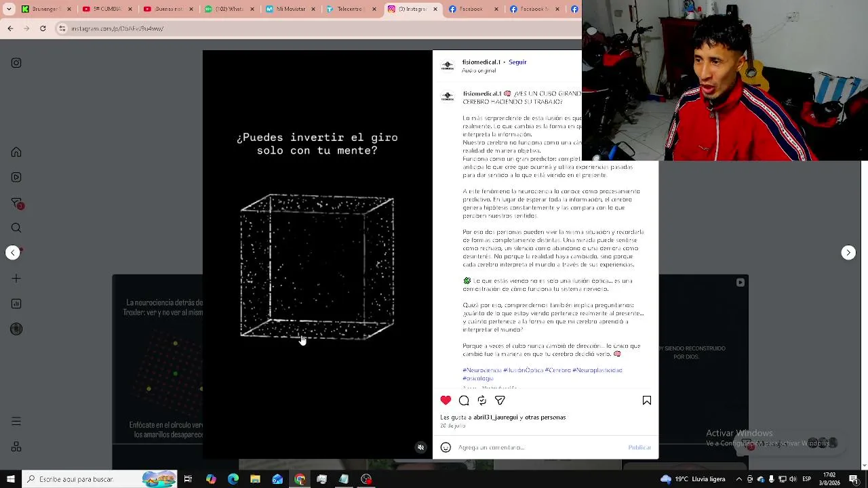The width and height of the screenshot is (868, 488).
Task: Unmute the reel audio speaker icon
Action: (421, 447)
